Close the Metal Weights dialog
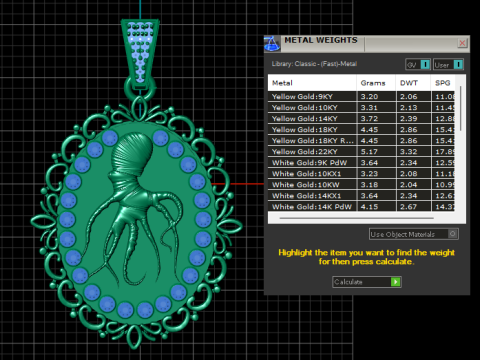480x360 pixels. (x=462, y=43)
